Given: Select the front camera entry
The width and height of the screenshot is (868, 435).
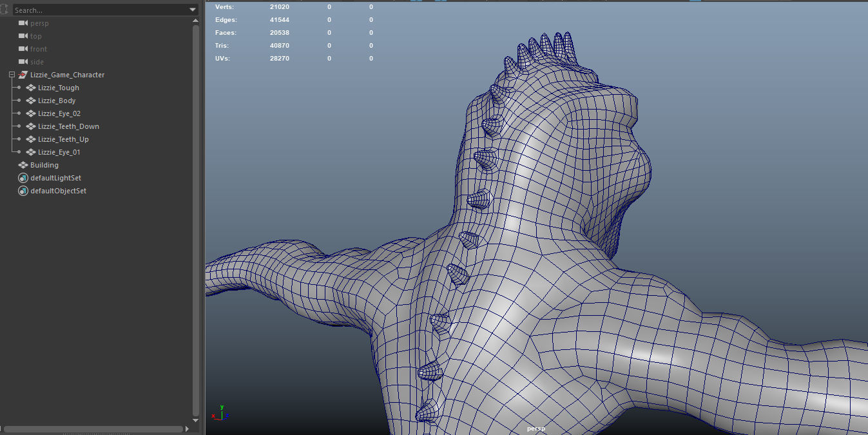Looking at the screenshot, I should click(39, 49).
